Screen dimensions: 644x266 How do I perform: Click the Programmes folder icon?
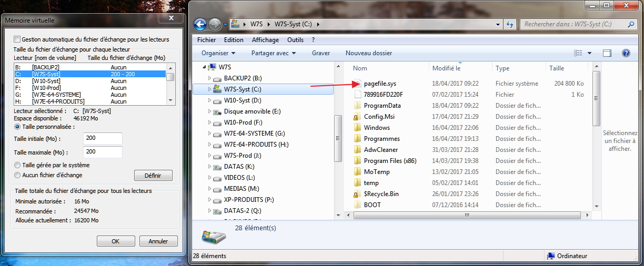pyautogui.click(x=358, y=139)
